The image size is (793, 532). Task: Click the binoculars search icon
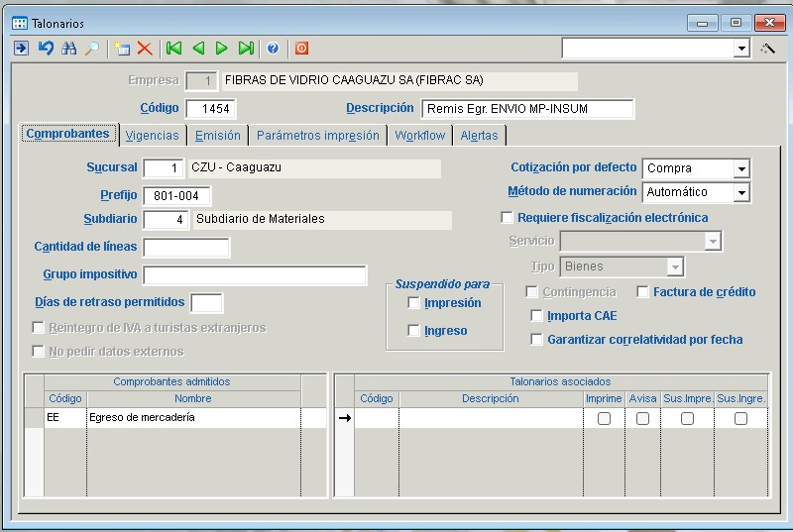(68, 48)
